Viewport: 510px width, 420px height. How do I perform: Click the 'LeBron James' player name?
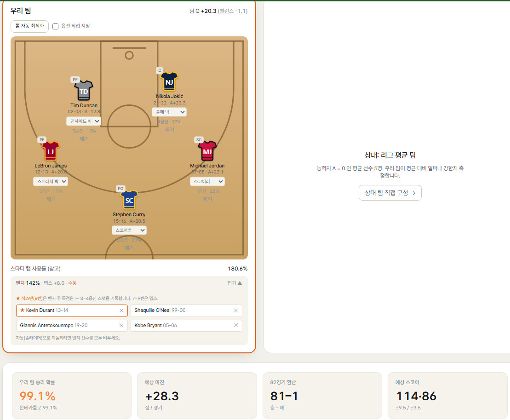[x=51, y=166]
